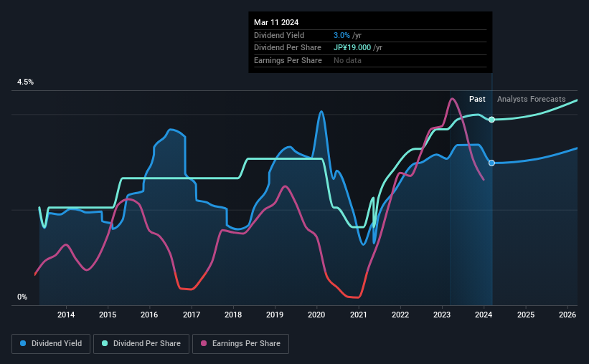
Task: Click the 2018 x-axis label
Action: [233, 315]
